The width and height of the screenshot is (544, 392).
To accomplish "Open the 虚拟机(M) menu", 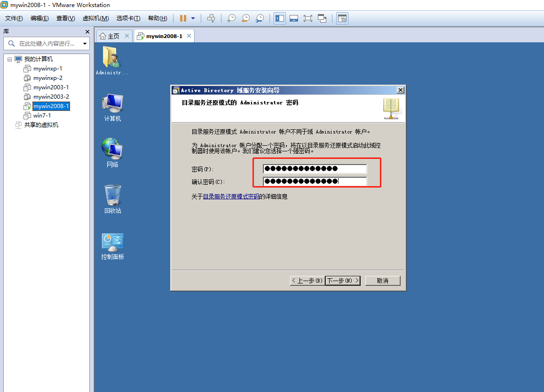I will pyautogui.click(x=96, y=18).
